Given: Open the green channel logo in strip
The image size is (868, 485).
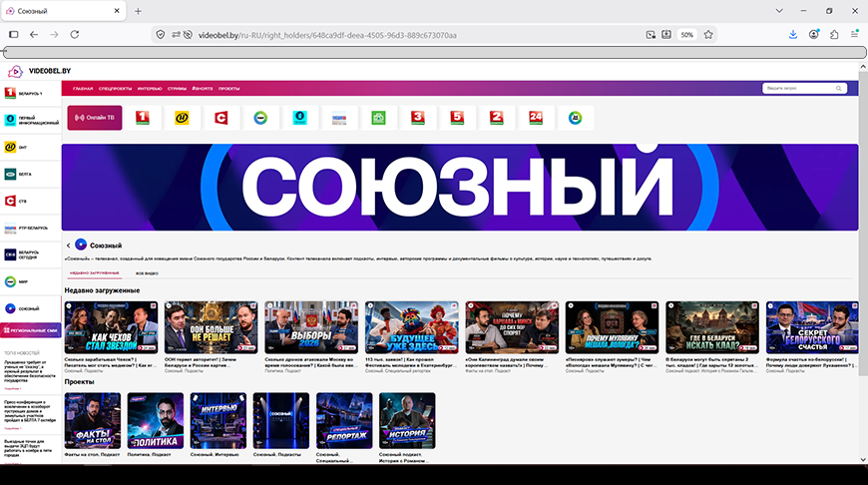Looking at the screenshot, I should [378, 118].
